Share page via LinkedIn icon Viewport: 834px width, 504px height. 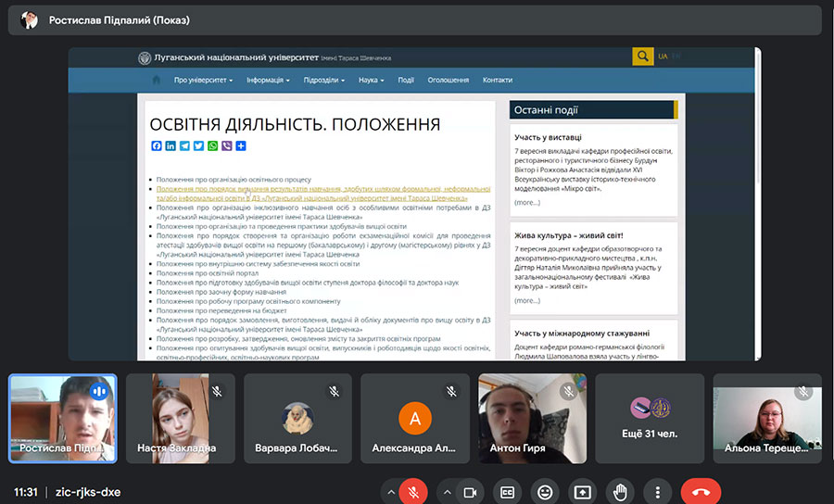coord(171,145)
